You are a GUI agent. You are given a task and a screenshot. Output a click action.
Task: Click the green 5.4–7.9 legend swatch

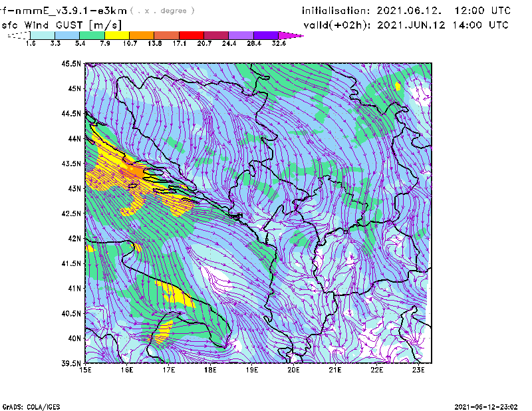pos(92,35)
